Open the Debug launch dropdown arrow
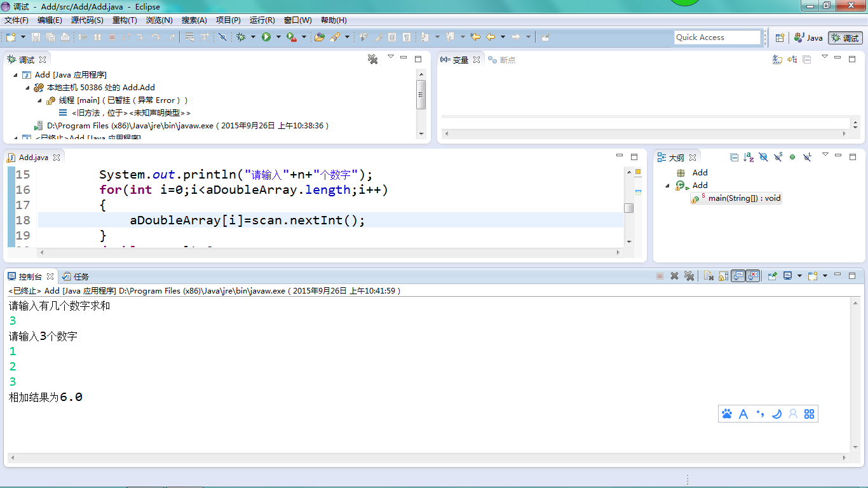 pyautogui.click(x=253, y=37)
